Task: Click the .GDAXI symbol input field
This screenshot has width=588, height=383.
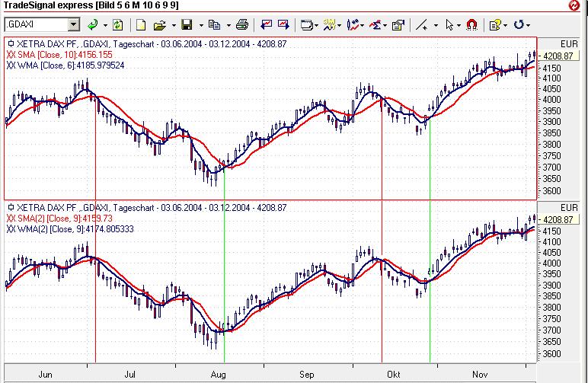Action: [x=37, y=24]
